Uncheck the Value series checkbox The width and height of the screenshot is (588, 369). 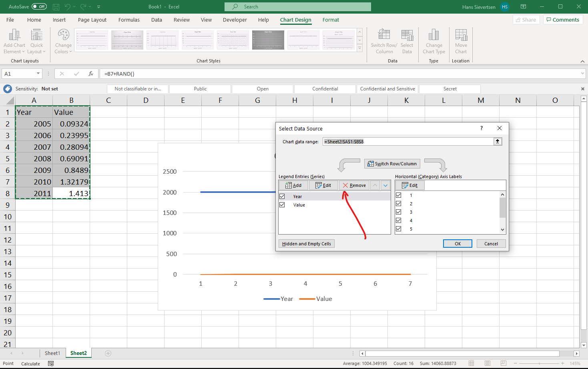282,205
